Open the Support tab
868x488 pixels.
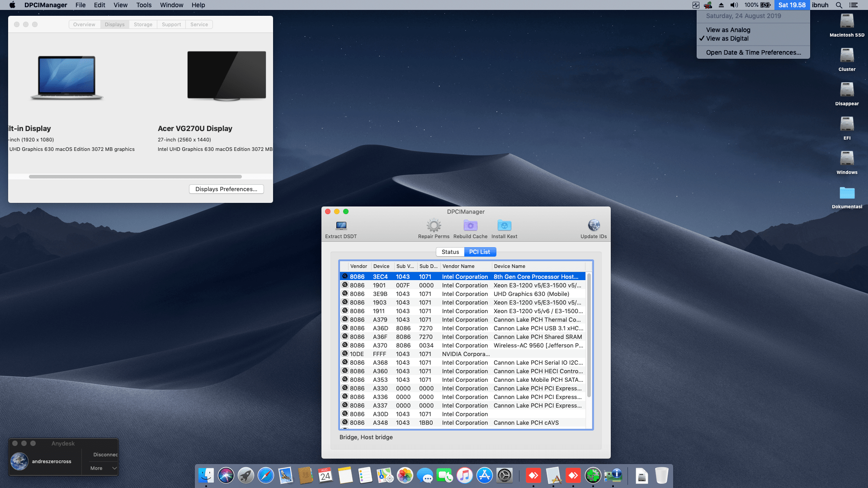[x=171, y=24]
